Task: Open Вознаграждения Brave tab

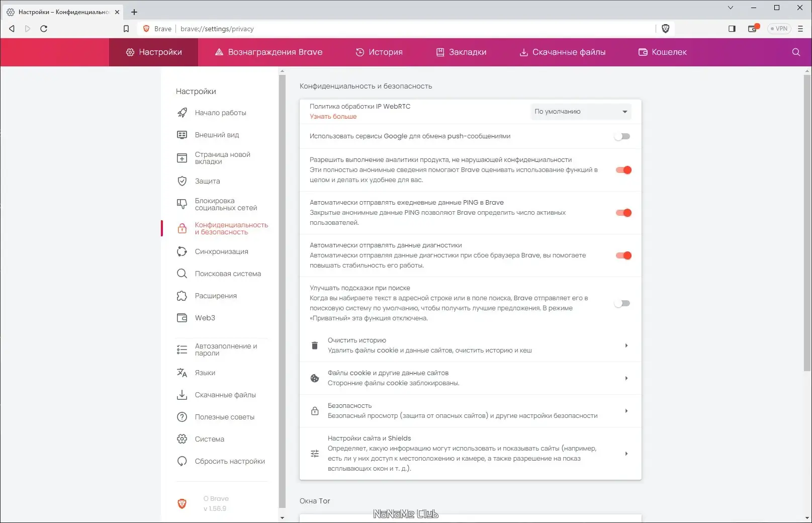Action: (268, 52)
